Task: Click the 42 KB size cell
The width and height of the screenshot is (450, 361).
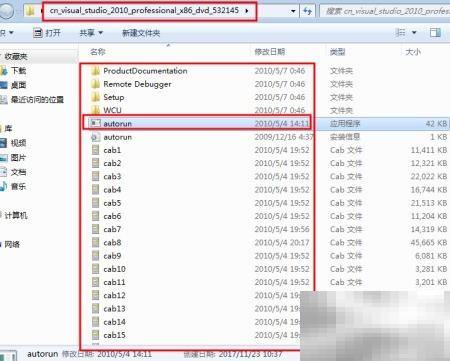Action: pyautogui.click(x=436, y=124)
